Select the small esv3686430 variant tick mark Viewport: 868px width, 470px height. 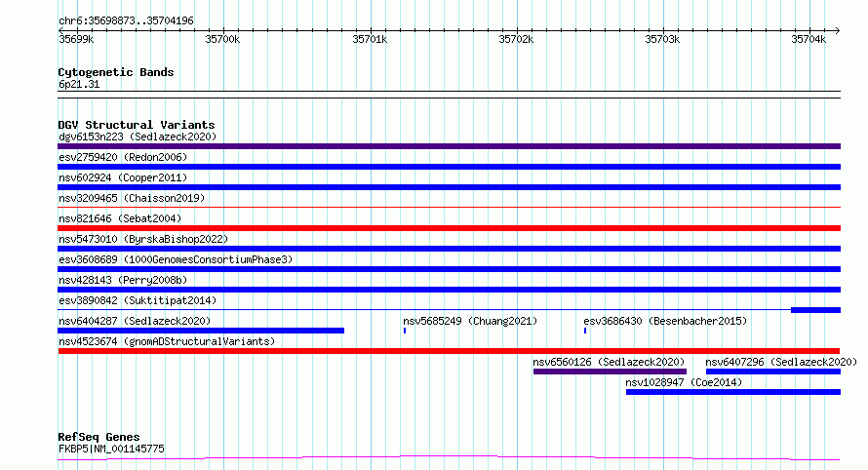pyautogui.click(x=585, y=331)
